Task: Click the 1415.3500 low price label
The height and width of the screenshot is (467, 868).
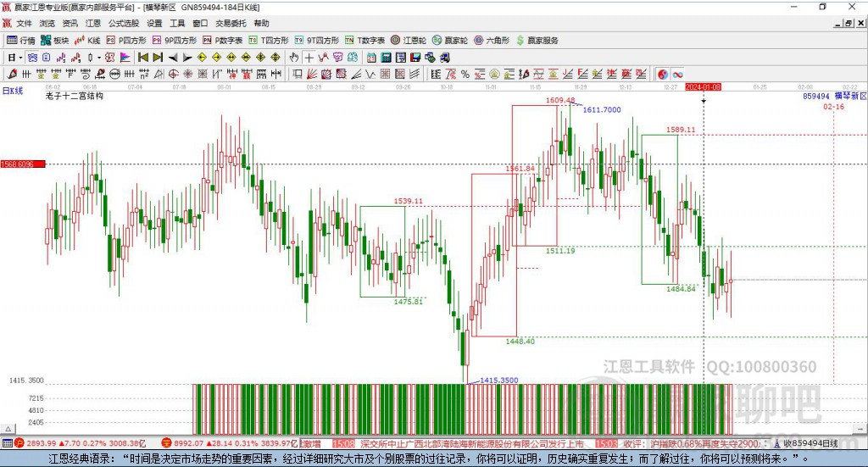Action: pyautogui.click(x=499, y=381)
